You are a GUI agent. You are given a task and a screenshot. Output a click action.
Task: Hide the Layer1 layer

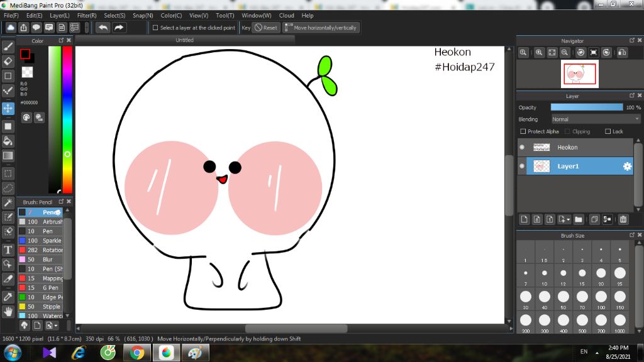pyautogui.click(x=522, y=166)
